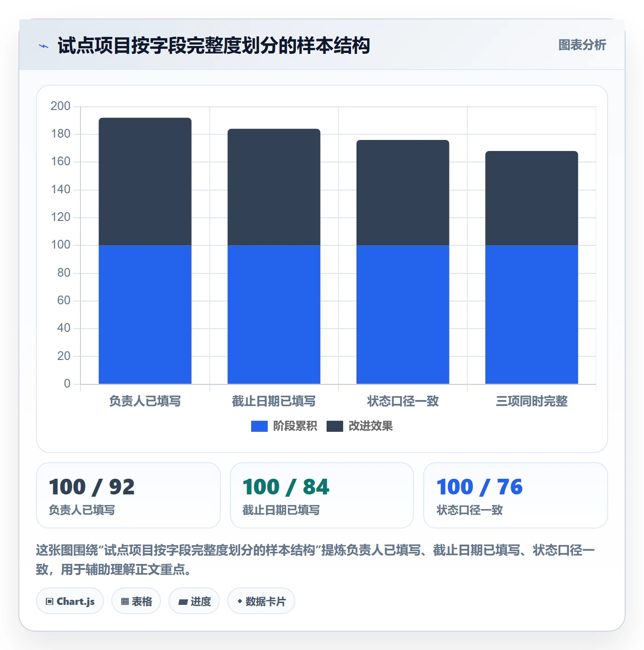Click the 数据卡片 tag diamond icon
Screen dimensions: 644x650
coord(240,601)
